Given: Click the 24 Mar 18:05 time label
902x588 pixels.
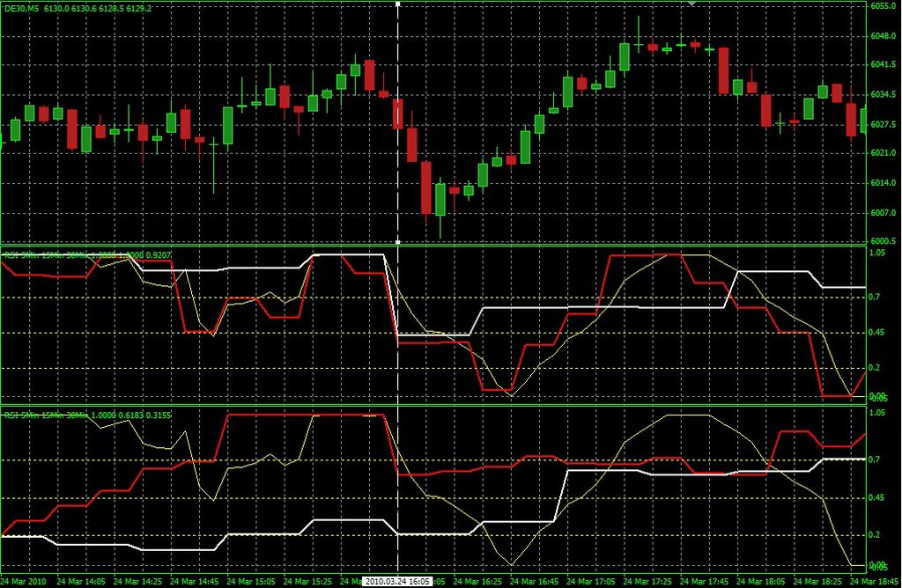Looking at the screenshot, I should pos(760,581).
